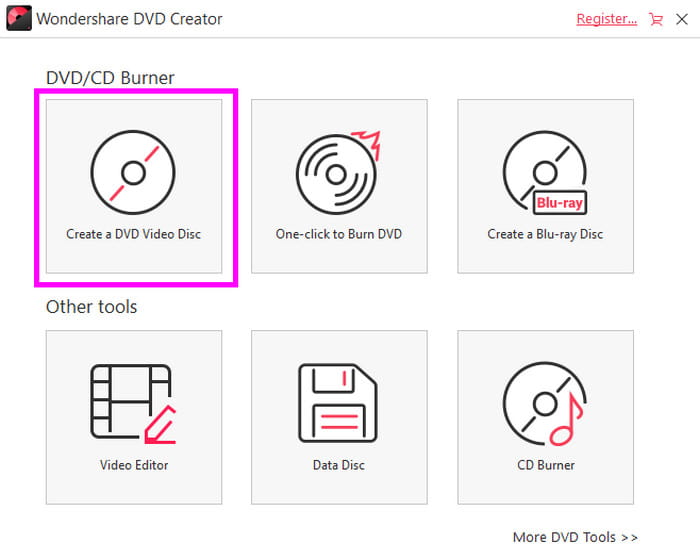This screenshot has height=560, width=700.
Task: Select Create a Blu-ray Disc
Action: (x=546, y=186)
